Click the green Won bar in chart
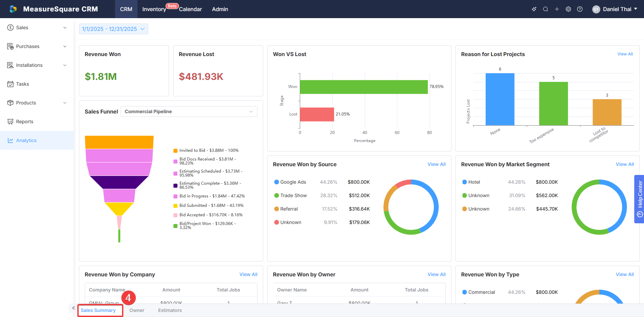 [364, 87]
